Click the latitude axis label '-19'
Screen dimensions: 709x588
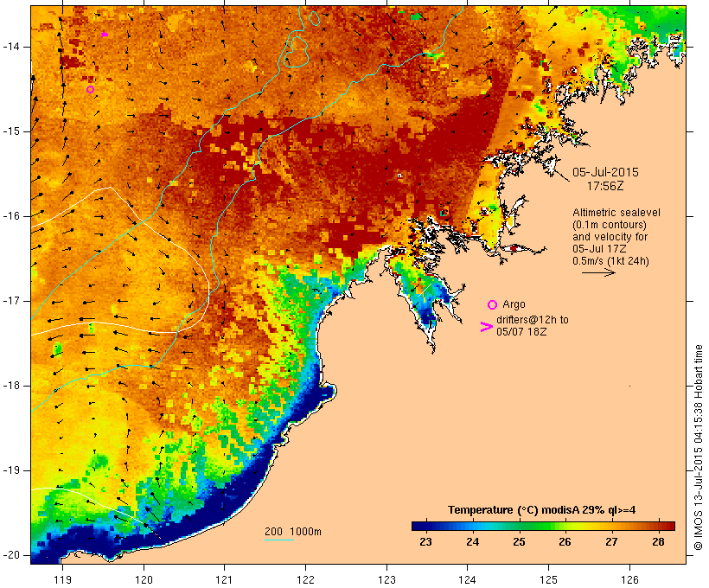[10, 470]
